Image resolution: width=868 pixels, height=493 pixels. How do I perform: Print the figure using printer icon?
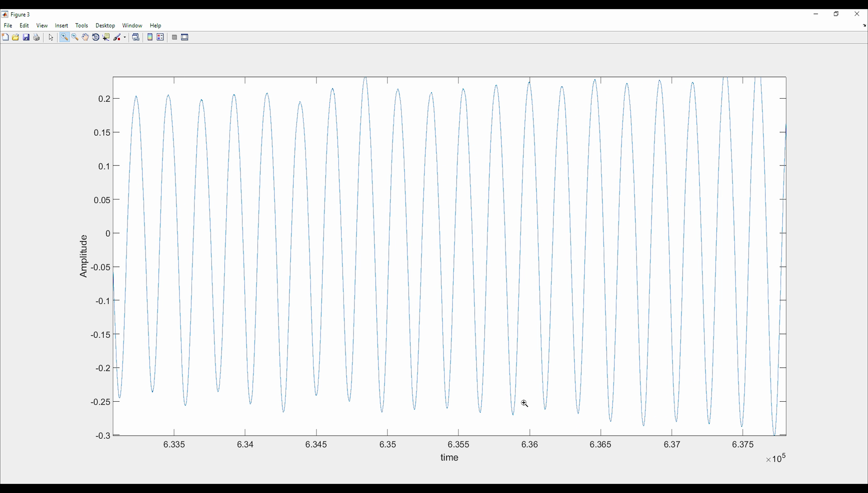[x=37, y=38]
